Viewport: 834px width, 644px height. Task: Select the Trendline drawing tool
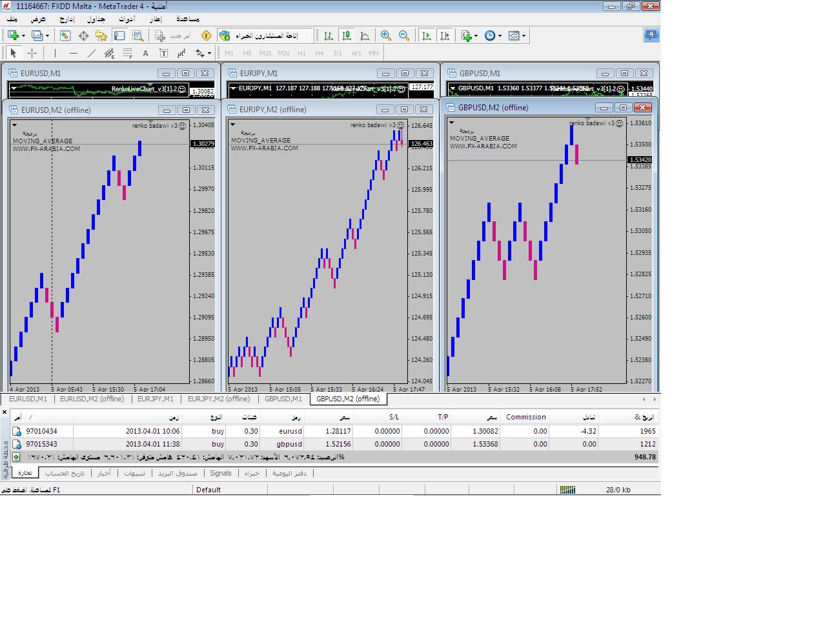[92, 53]
